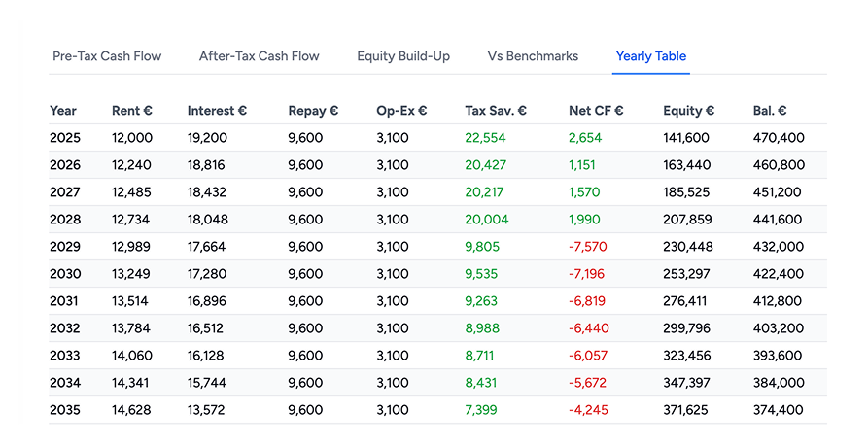Click the tax saving value 8,988
The image size is (868, 446).
pyautogui.click(x=482, y=328)
